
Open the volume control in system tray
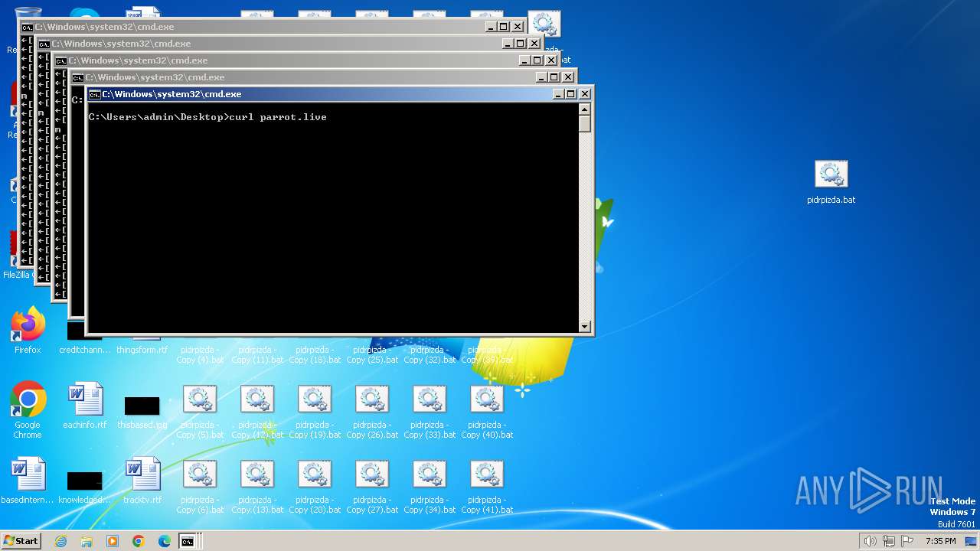[x=870, y=541]
